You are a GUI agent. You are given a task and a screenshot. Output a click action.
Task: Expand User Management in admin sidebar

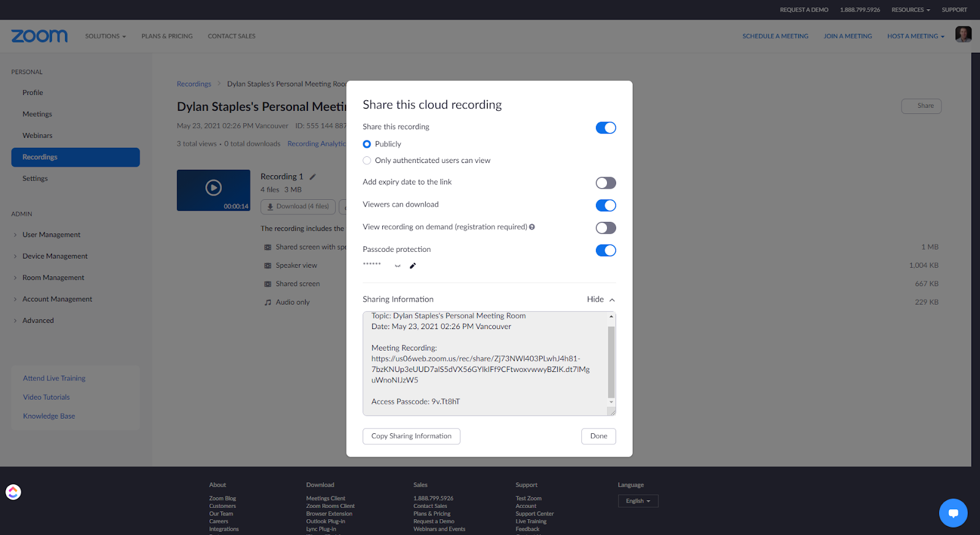point(51,235)
